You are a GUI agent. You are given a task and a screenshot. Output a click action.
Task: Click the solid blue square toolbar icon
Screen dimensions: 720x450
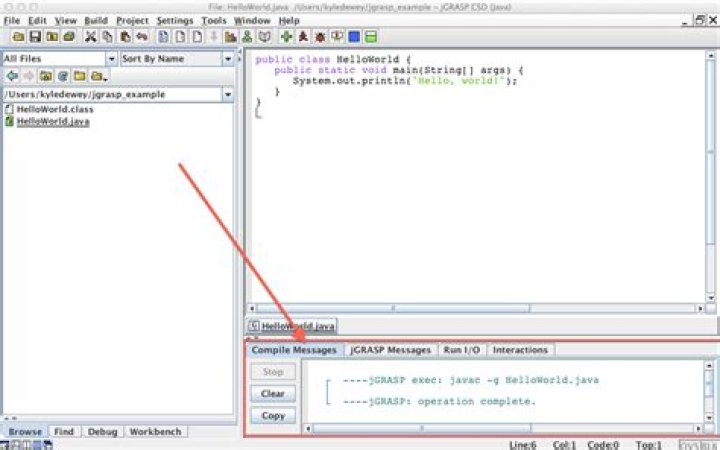[x=354, y=36]
